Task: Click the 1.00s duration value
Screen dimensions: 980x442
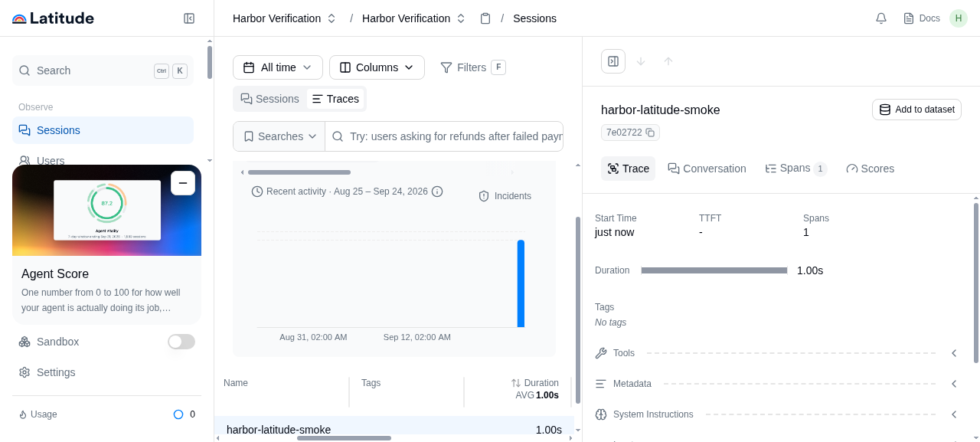Action: click(x=810, y=270)
